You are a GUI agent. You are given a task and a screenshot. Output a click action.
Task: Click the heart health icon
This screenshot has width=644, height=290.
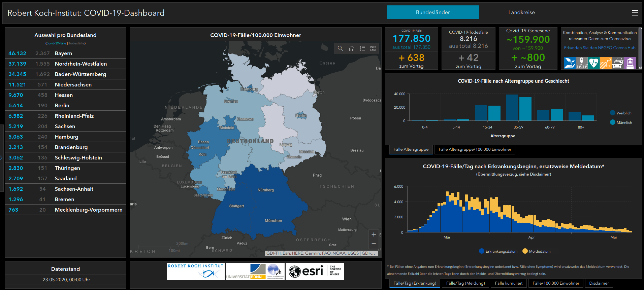point(593,63)
